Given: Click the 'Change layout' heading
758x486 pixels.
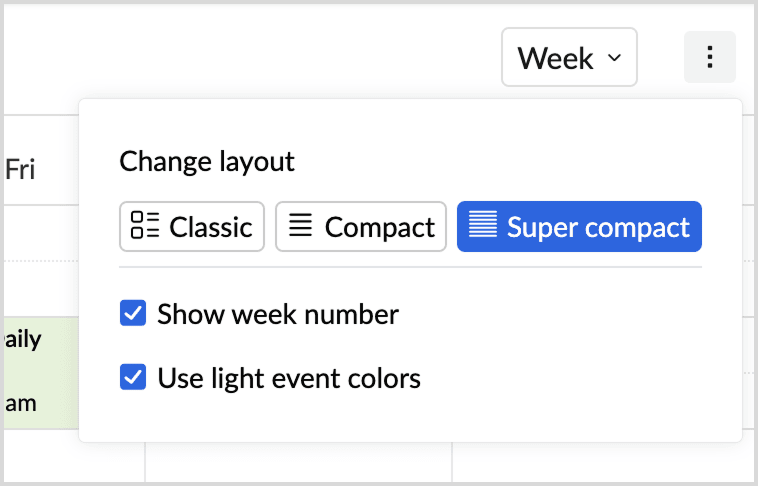Looking at the screenshot, I should click(207, 161).
